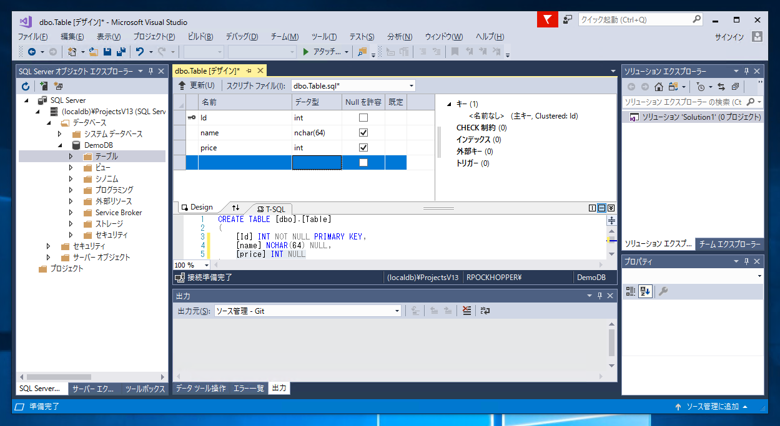The image size is (780, 426).
Task: Expand the システム データベース node
Action: [60, 134]
